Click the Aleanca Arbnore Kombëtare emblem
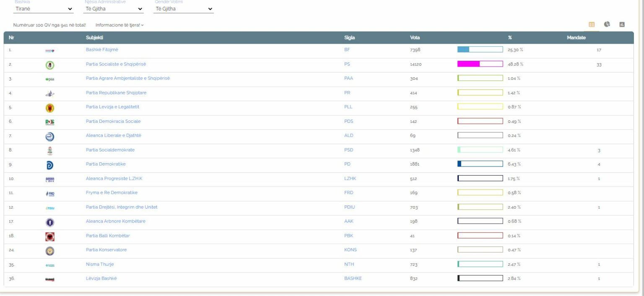Screen dimensions: 644x296 tap(50, 223)
